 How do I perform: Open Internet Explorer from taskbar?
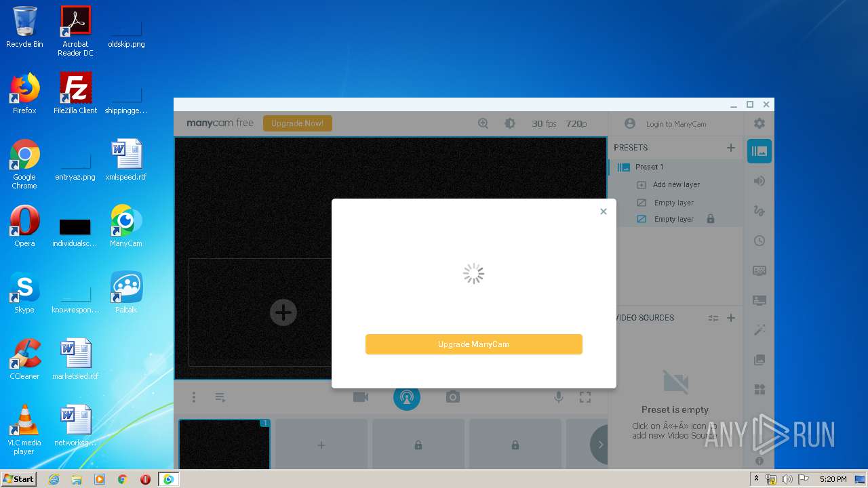point(54,479)
